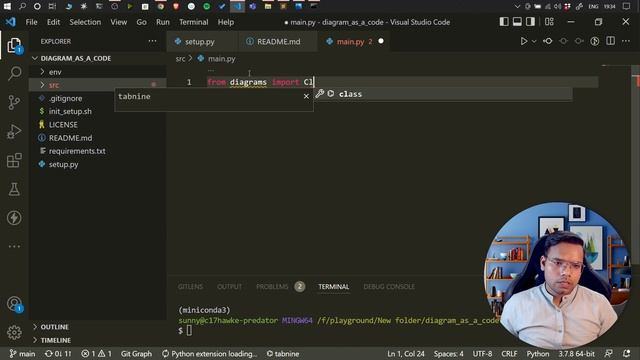Go to line via Ln 1, Col 24
The height and width of the screenshot is (360, 640).
(406, 353)
